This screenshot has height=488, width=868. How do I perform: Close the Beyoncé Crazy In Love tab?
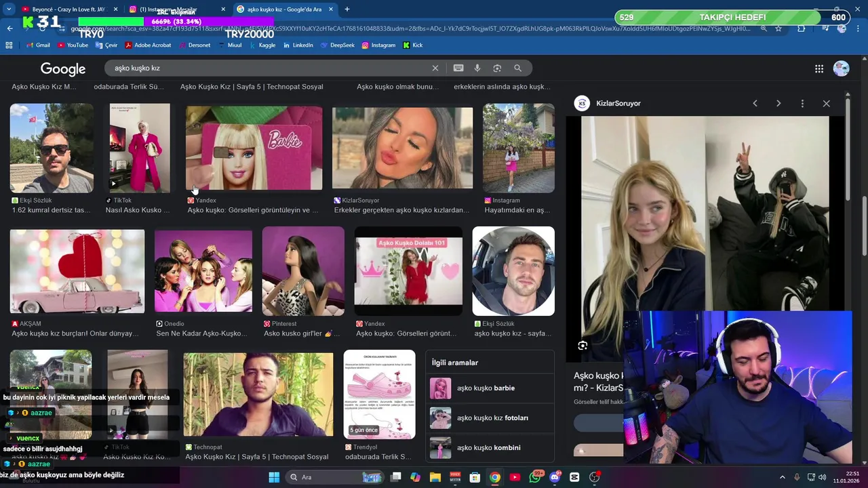coord(115,9)
